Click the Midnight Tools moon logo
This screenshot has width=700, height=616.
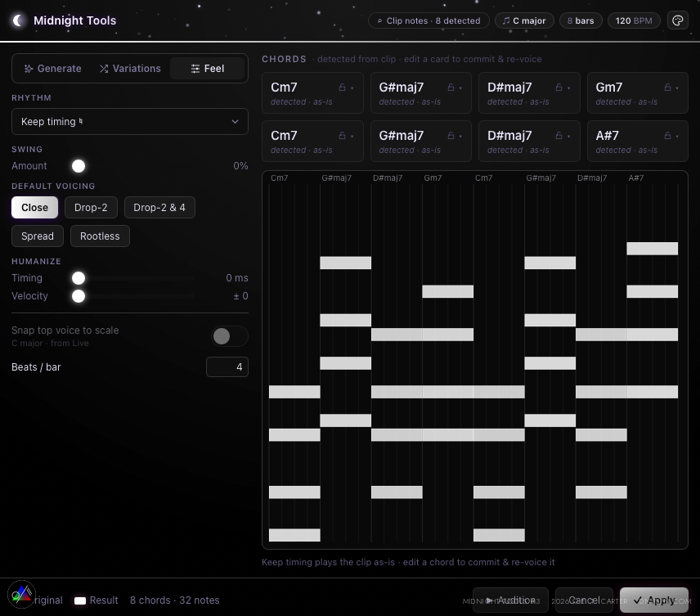click(19, 20)
